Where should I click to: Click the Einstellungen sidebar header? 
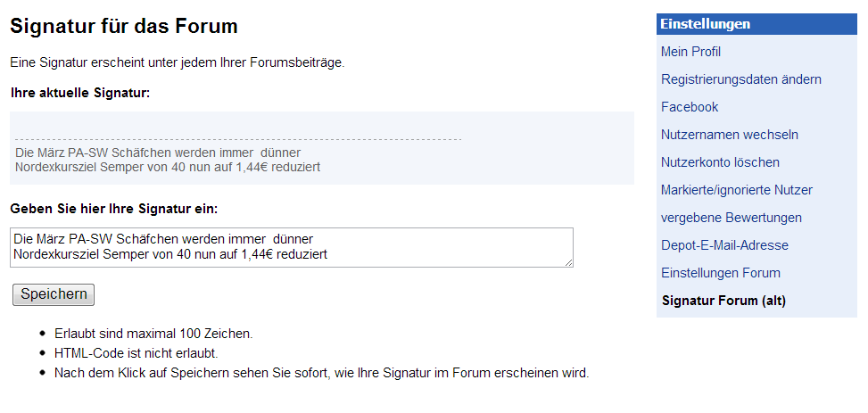tap(705, 24)
